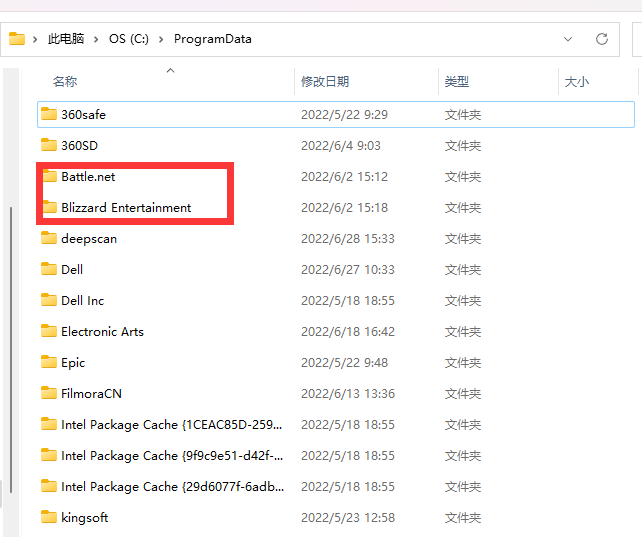The width and height of the screenshot is (642, 540).
Task: Sort by 名称 column header
Action: tap(65, 81)
